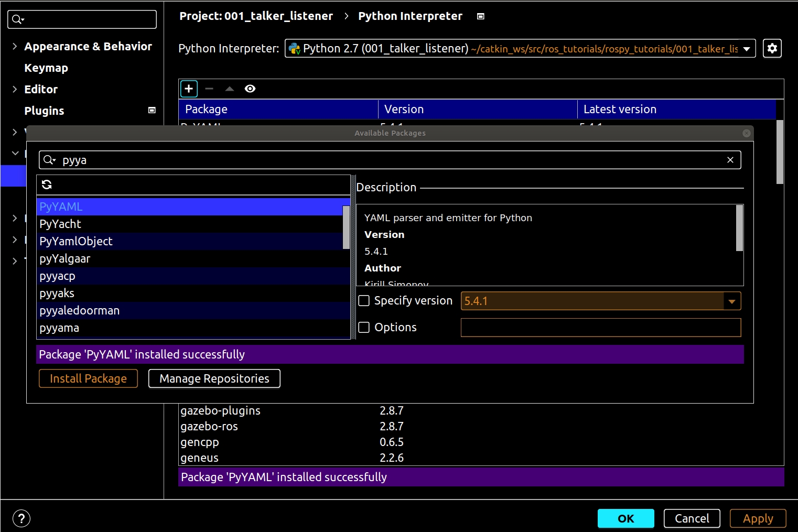Viewport: 798px width, 532px height.
Task: Click the Apply button
Action: click(x=758, y=518)
